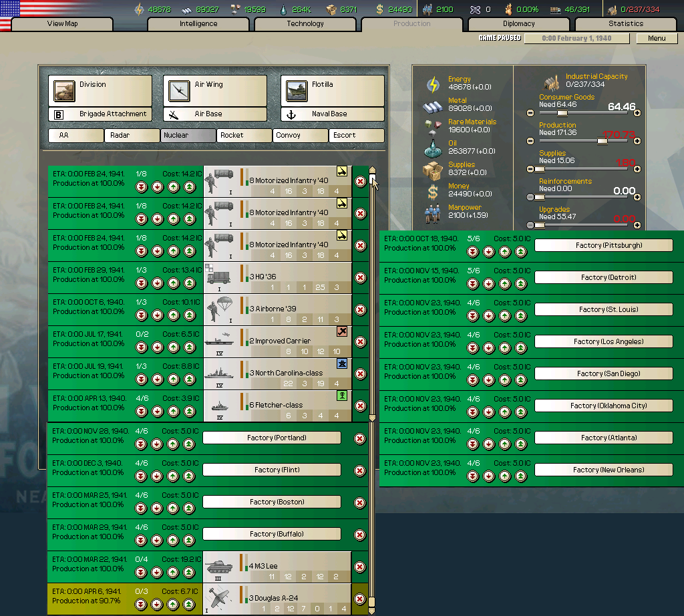The image size is (684, 616).
Task: Click the attached brigade icon on Improved Carrier
Action: click(342, 331)
